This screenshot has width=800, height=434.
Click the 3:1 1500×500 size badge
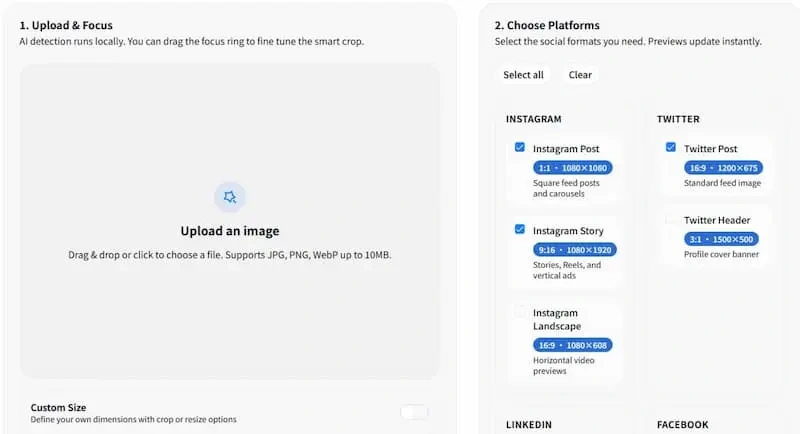(721, 239)
